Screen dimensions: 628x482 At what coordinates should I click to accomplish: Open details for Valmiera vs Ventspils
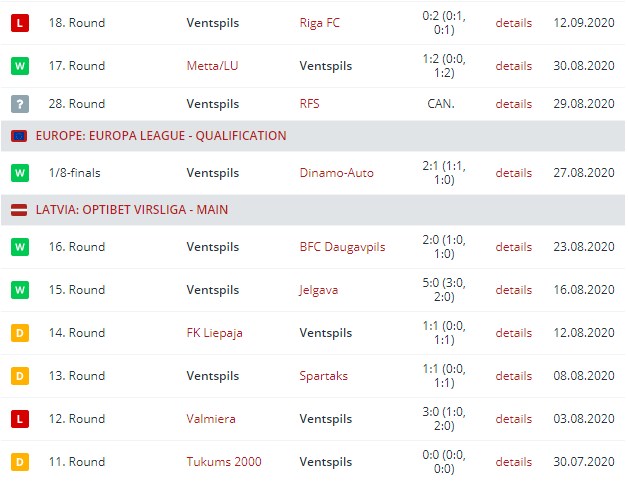(514, 419)
